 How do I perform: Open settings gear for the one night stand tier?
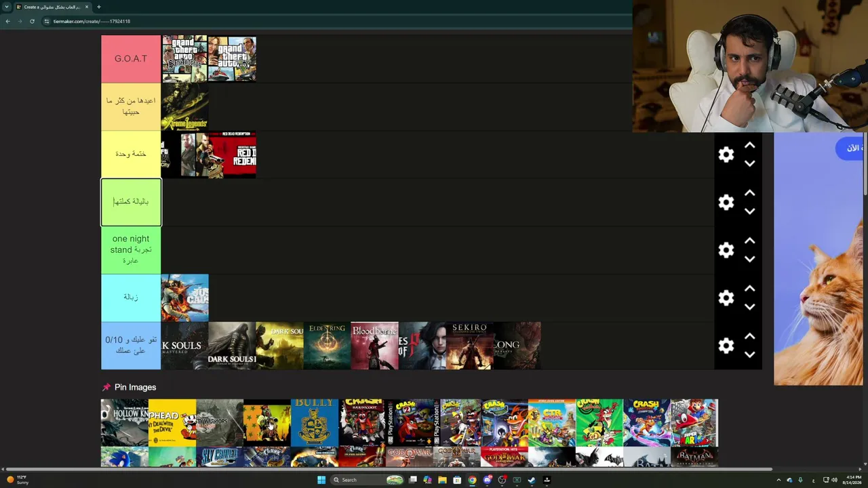(x=726, y=250)
